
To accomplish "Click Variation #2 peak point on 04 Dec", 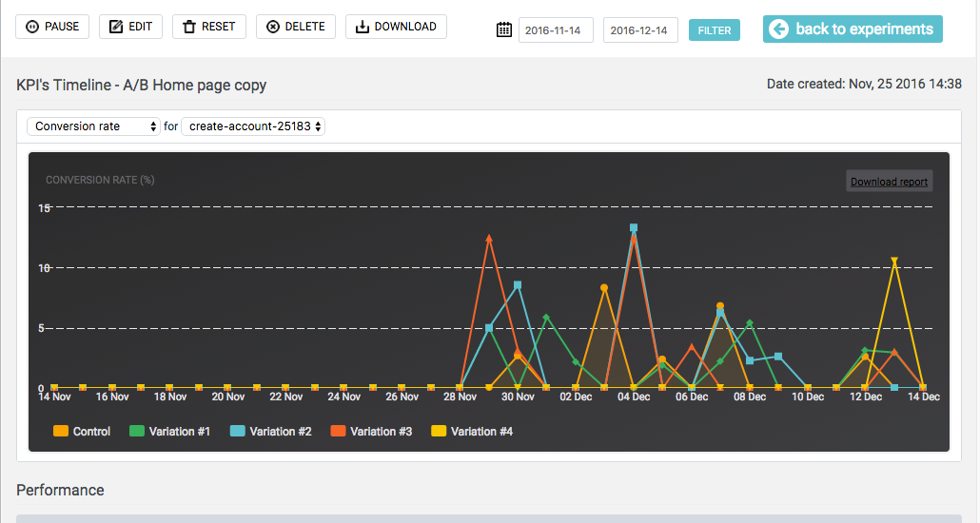I will point(634,228).
